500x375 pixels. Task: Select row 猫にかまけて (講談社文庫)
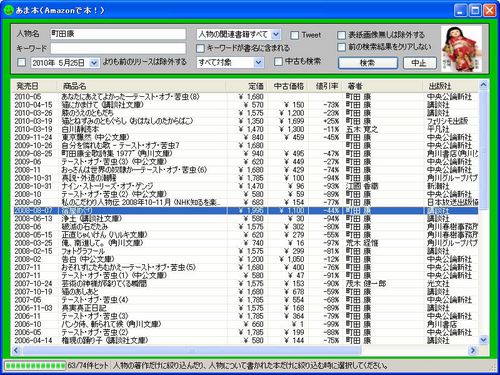(x=246, y=105)
